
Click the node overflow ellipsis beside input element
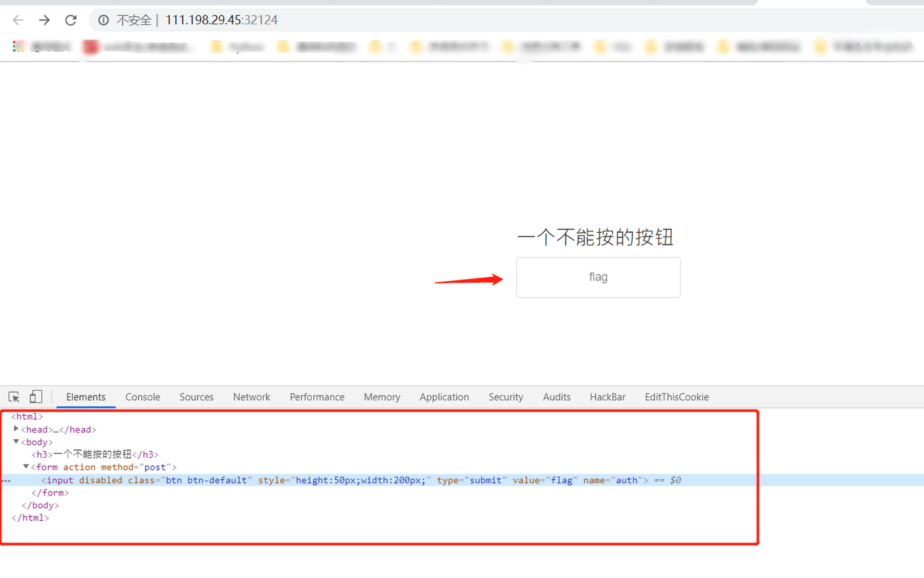click(x=6, y=480)
